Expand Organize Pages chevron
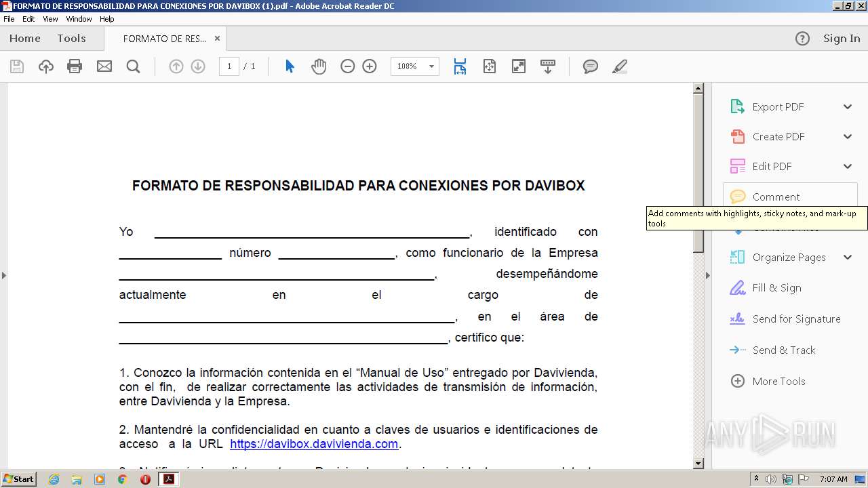Screen dimensions: 868x488 (848, 258)
